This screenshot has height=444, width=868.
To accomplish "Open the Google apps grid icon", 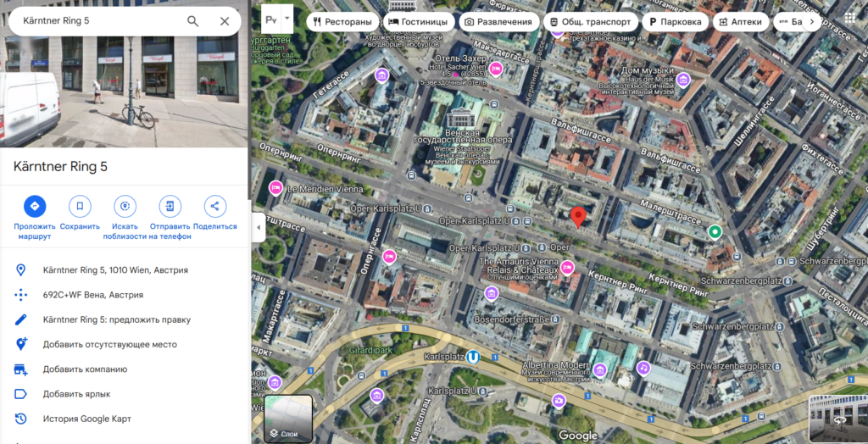I will [849, 19].
